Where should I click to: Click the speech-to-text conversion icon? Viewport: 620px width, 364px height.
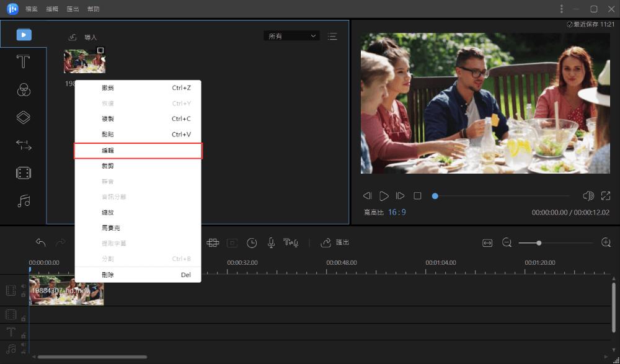[x=291, y=243]
